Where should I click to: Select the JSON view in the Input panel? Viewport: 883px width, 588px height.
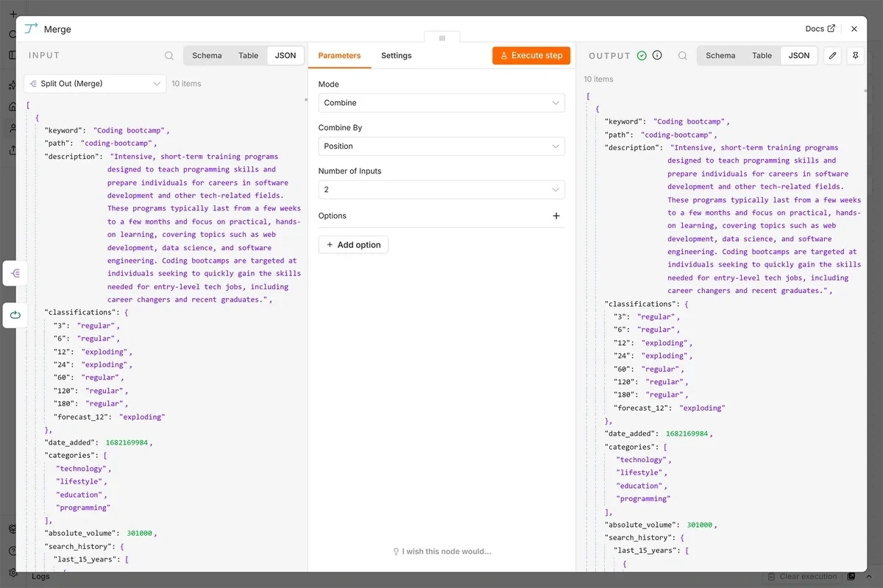coord(286,55)
